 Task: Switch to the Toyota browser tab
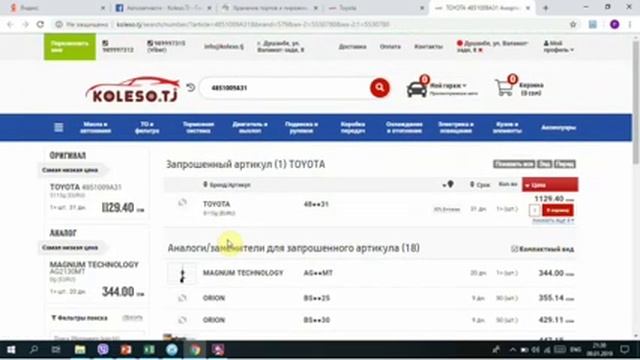pos(376,8)
